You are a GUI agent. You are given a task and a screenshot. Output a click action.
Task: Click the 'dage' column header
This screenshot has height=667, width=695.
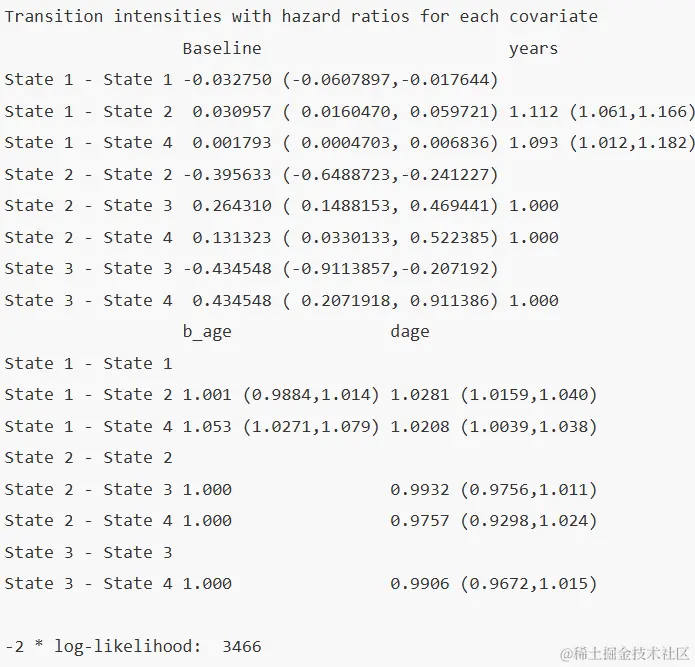[x=409, y=332]
